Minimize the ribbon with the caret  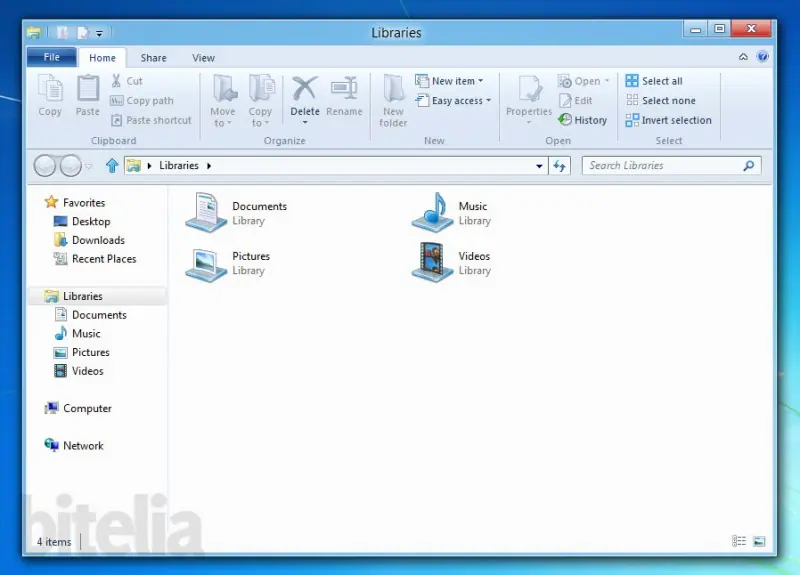pyautogui.click(x=743, y=57)
